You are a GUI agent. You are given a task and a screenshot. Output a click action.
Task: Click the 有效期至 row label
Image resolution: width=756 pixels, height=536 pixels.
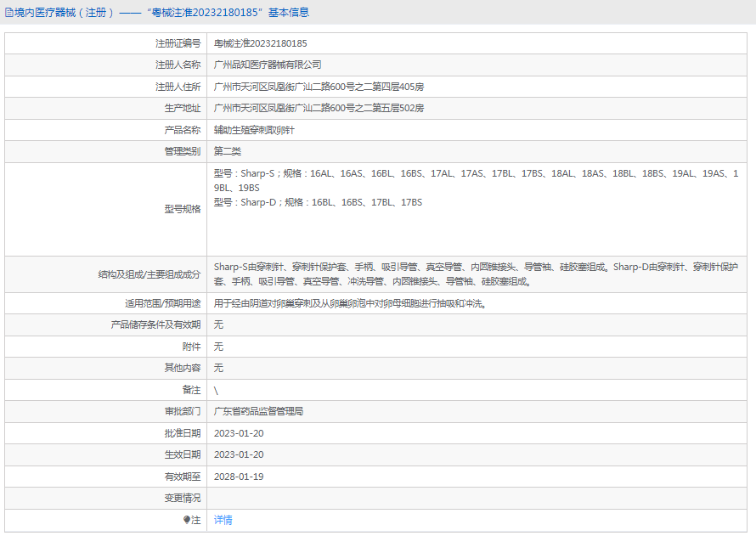point(183,477)
